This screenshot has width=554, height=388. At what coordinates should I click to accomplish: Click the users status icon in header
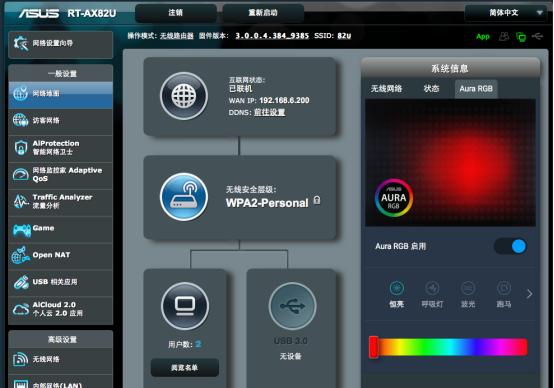pos(504,36)
